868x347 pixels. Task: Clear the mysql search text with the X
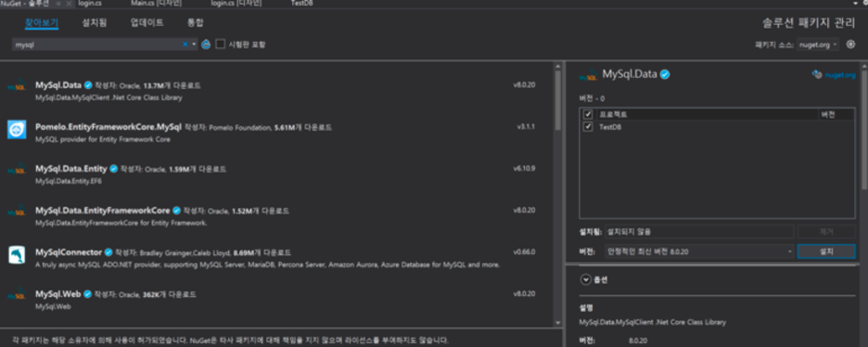click(x=185, y=45)
